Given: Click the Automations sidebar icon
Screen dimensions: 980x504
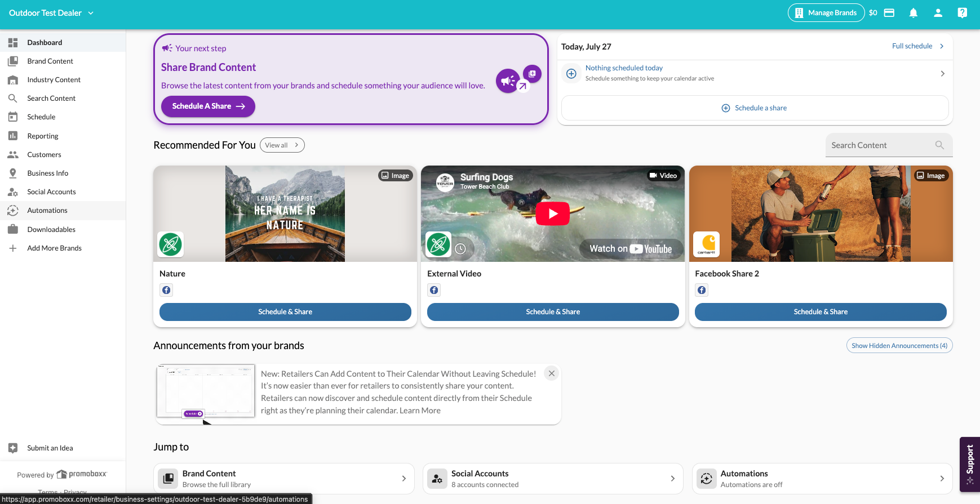Looking at the screenshot, I should 13,210.
